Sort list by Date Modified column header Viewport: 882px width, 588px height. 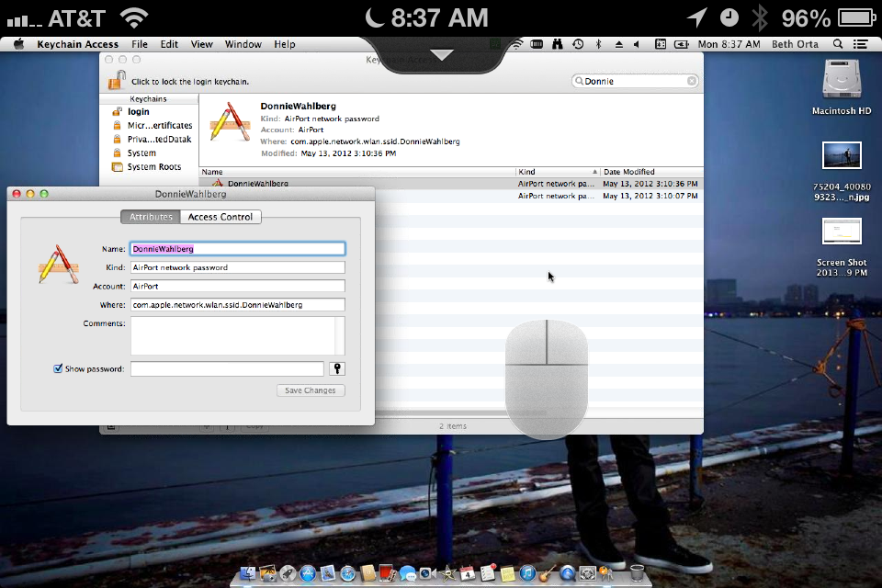pyautogui.click(x=651, y=172)
